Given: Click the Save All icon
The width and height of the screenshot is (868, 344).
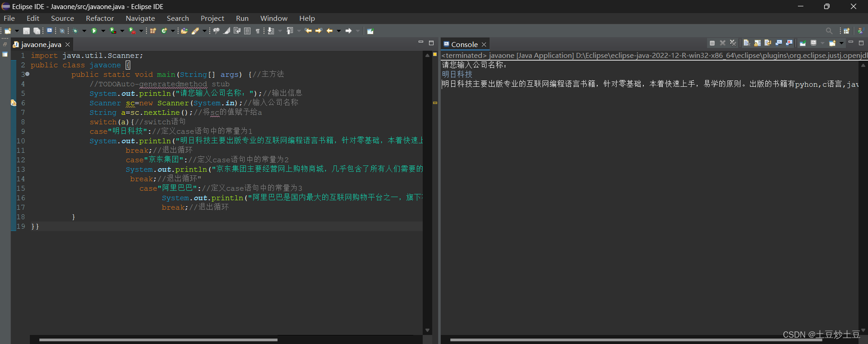Looking at the screenshot, I should point(37,31).
